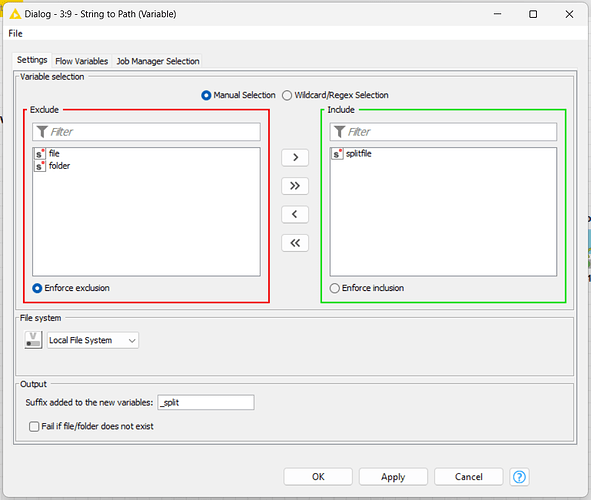The image size is (591, 500).
Task: Click the remove selected left arrow
Action: 295,214
